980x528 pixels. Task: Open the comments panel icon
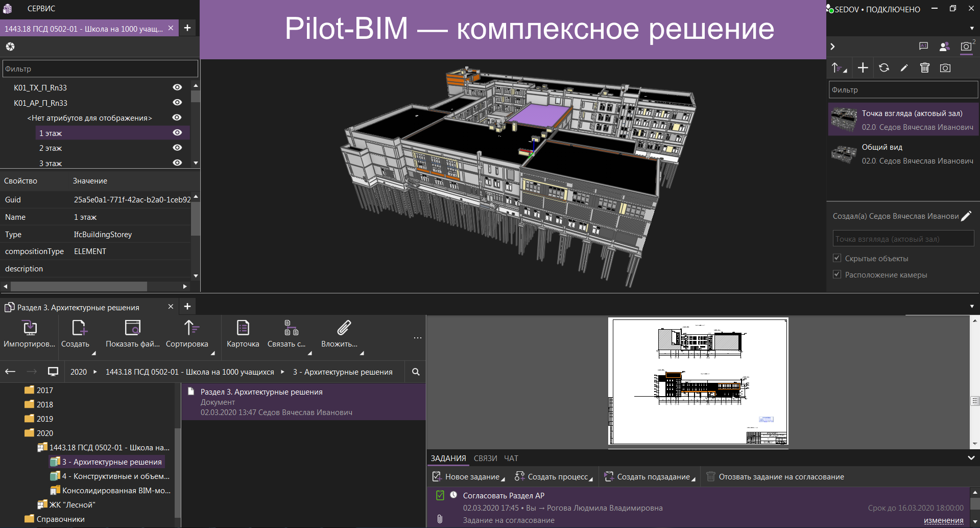coord(923,47)
